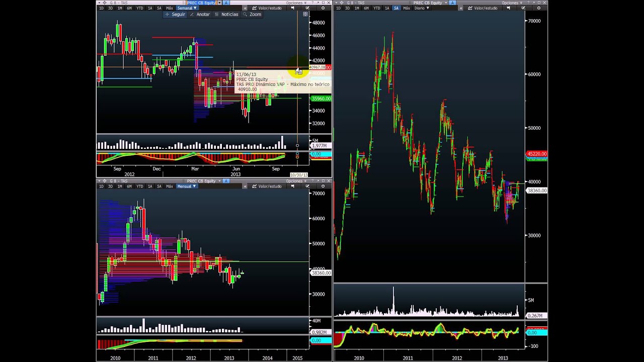This screenshot has height=362, width=644.
Task: Open Semanal periodicity dropdown
Action: 187,8
